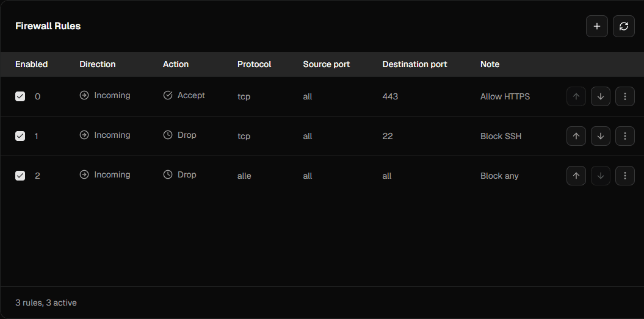Move Block SSH rule up

576,136
